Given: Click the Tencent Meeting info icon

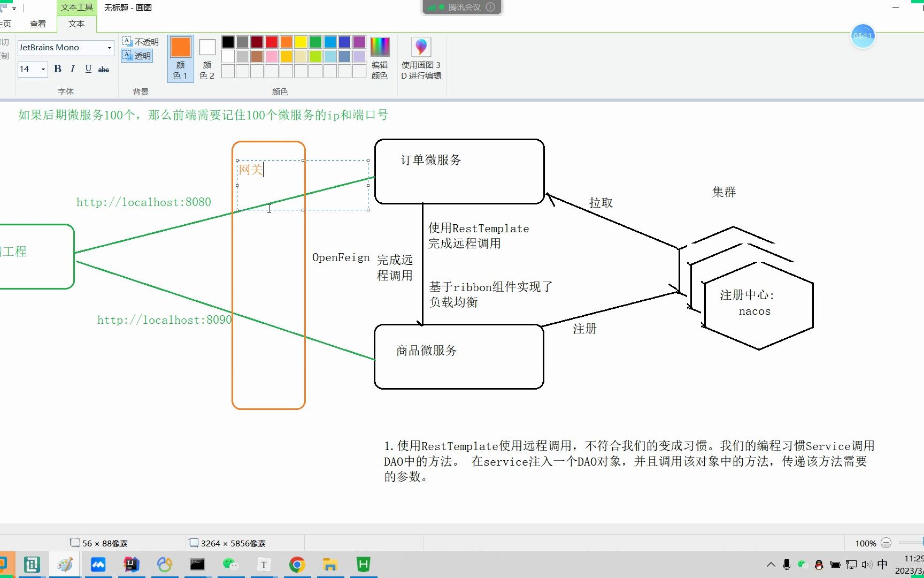Looking at the screenshot, I should coord(490,7).
